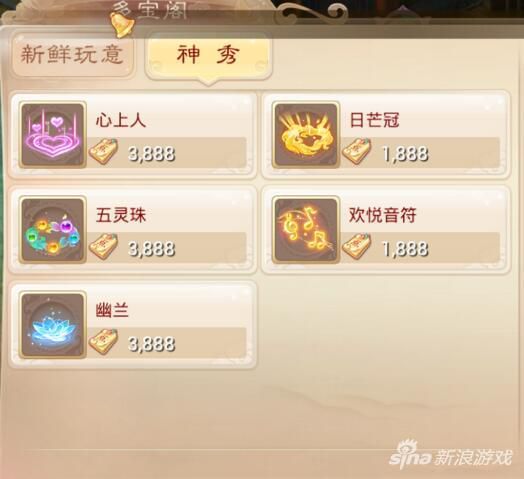Click the currency tag icon beside 五灵珠 price
The image size is (524, 479).
pos(104,247)
